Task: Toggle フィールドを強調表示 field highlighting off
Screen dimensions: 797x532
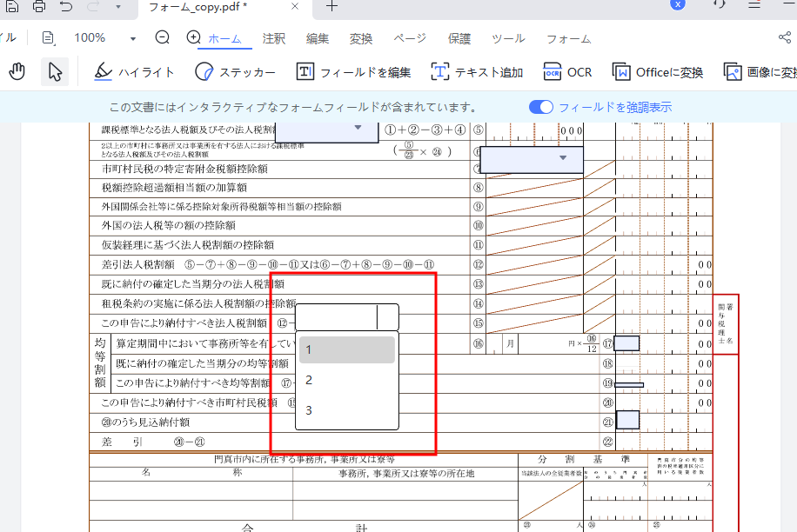Action: 540,104
